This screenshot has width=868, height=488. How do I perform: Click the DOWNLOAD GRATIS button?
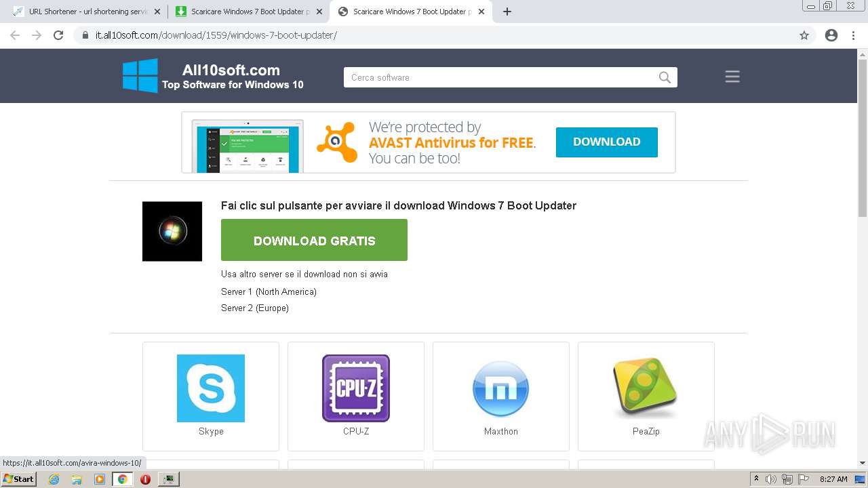314,241
